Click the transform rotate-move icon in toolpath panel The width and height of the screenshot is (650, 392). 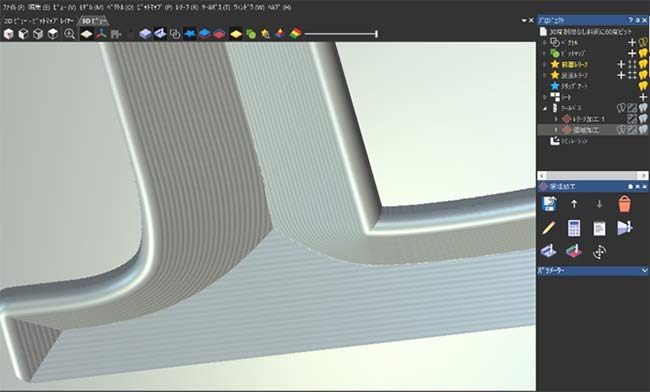[599, 252]
